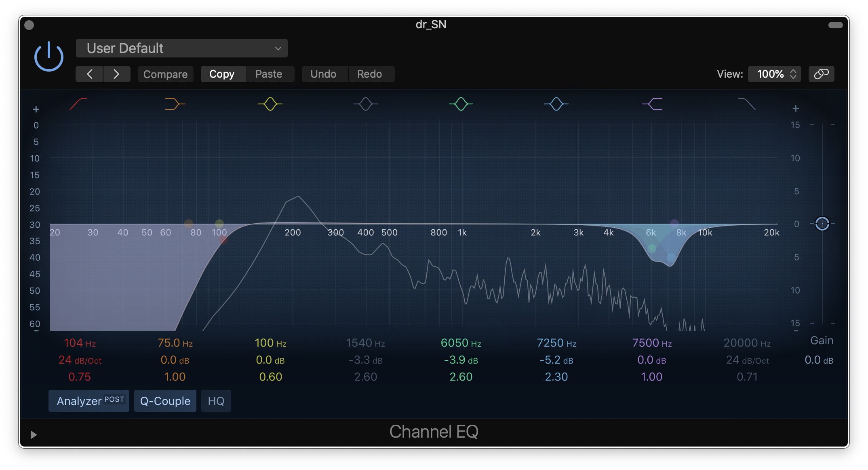Viewport: 868px width, 470px height.
Task: Disable the Q-Couple option
Action: point(165,401)
